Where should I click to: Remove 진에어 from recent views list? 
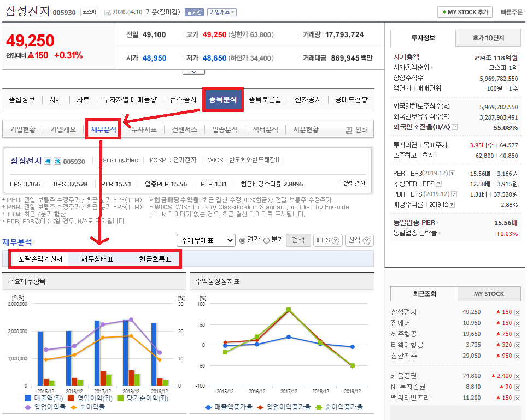click(517, 324)
